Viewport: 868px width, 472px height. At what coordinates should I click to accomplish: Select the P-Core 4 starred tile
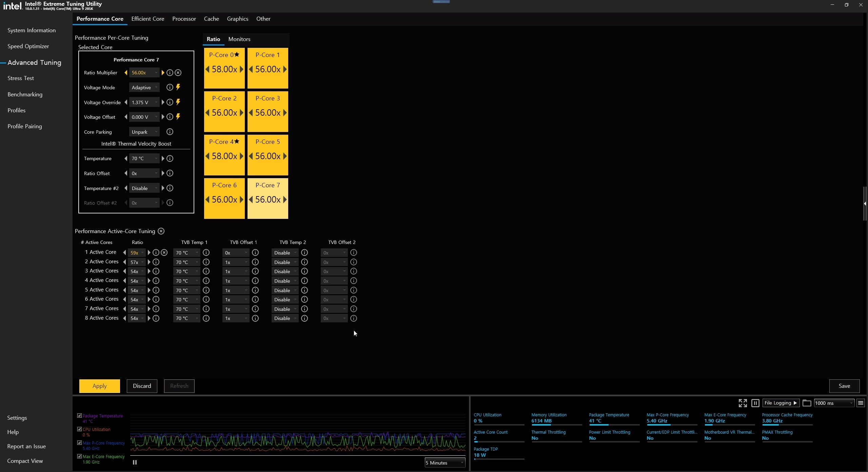[224, 155]
